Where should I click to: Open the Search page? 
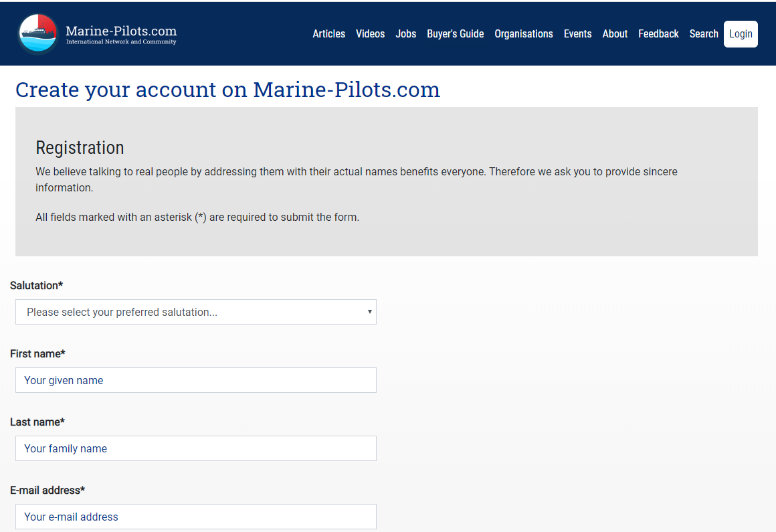click(x=704, y=34)
